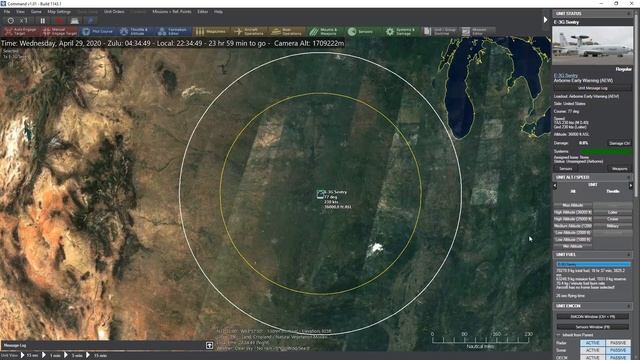Image resolution: width=640 pixels, height=360 pixels.
Task: Open the Sensors toolbar button
Action: [363, 31]
